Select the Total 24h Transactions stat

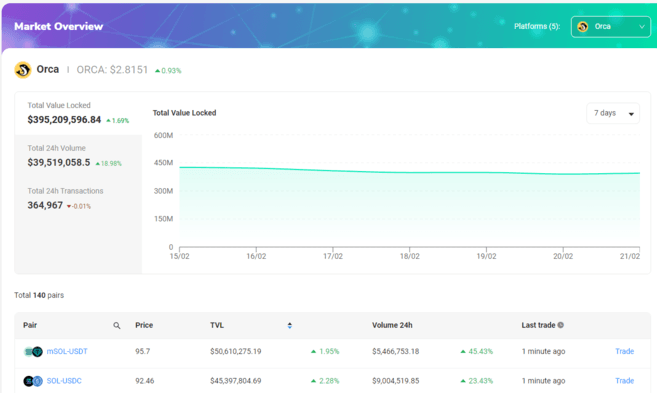click(78, 199)
